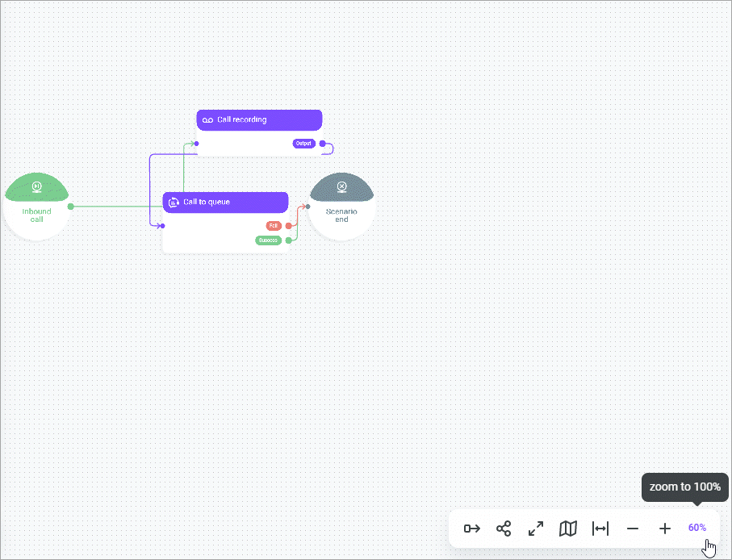Click the Inbound call output connector dot
This screenshot has width=732, height=560.
coord(70,207)
